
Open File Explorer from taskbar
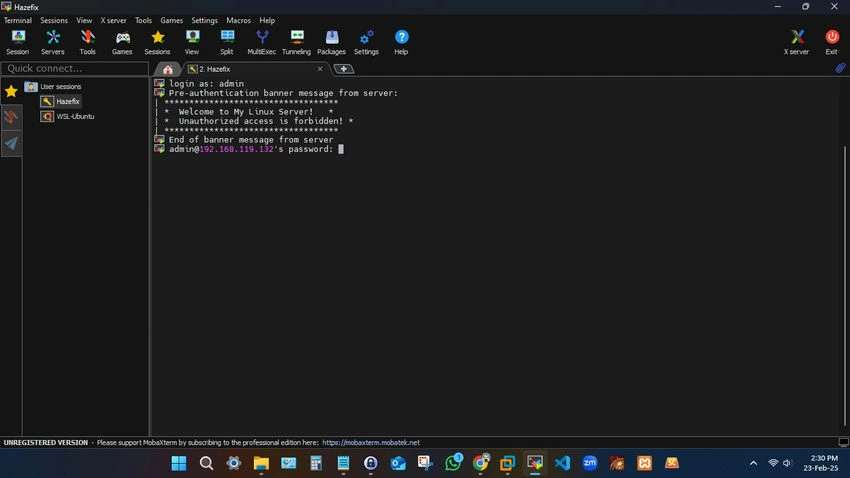[x=261, y=463]
